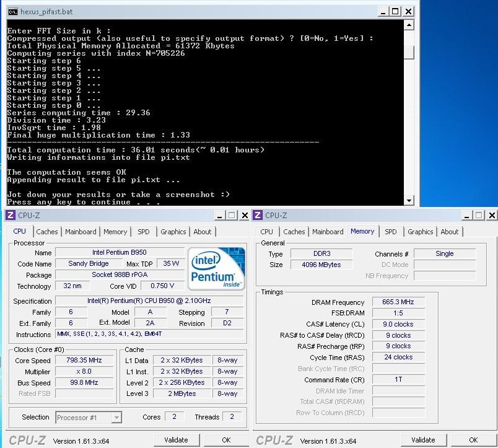Click the Level 2 cache value '2 x 256 KBytes'
This screenshot has height=448, width=498.
[x=182, y=382]
